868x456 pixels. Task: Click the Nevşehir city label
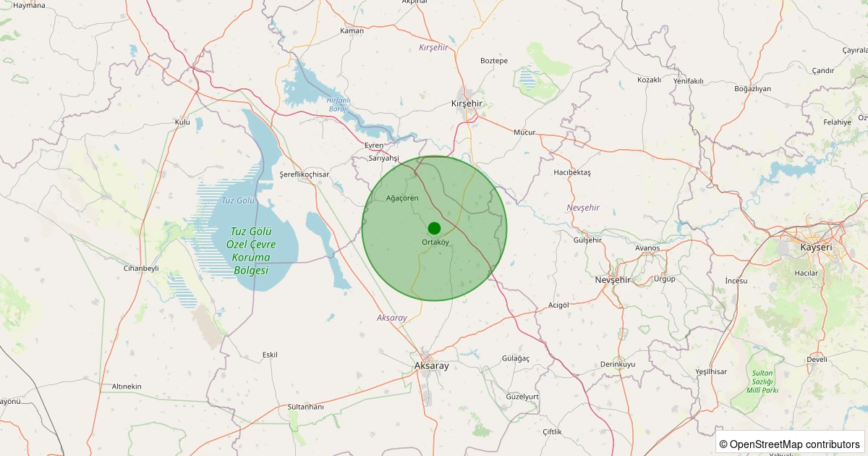[613, 279]
